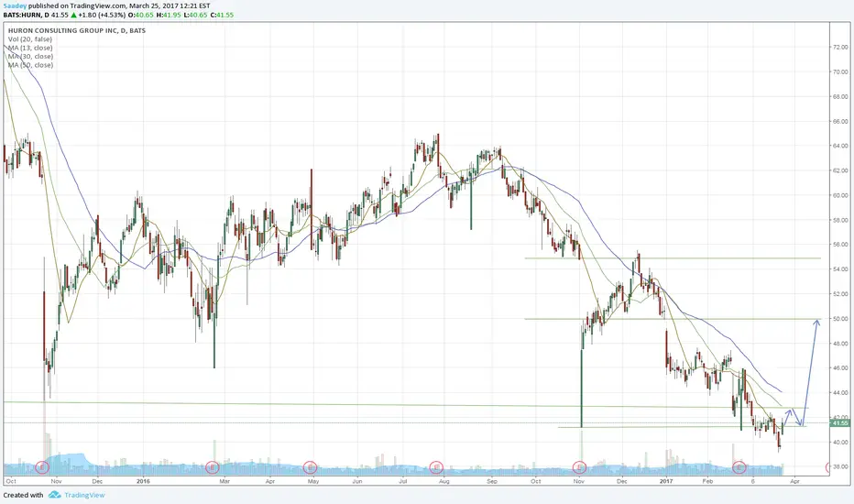
Task: Click the 62.00 price axis label
Action: click(x=840, y=170)
